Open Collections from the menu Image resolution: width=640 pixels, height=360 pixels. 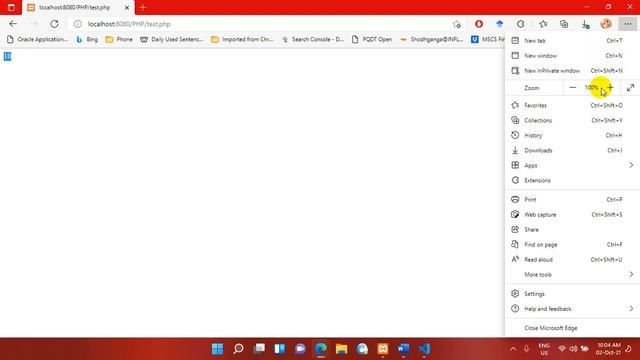click(572, 120)
